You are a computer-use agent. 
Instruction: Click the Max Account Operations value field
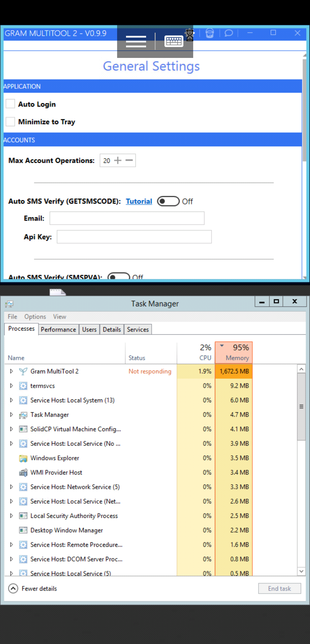click(107, 161)
